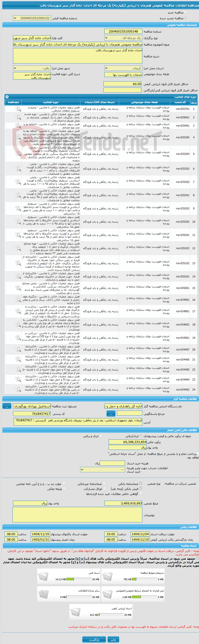Toggle the فیش بانکی (وجه نقد) checkbox

(141, 488)
